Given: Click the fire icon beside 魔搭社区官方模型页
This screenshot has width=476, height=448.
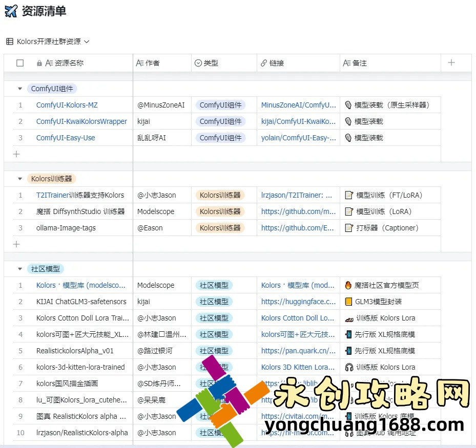Looking at the screenshot, I should [348, 285].
